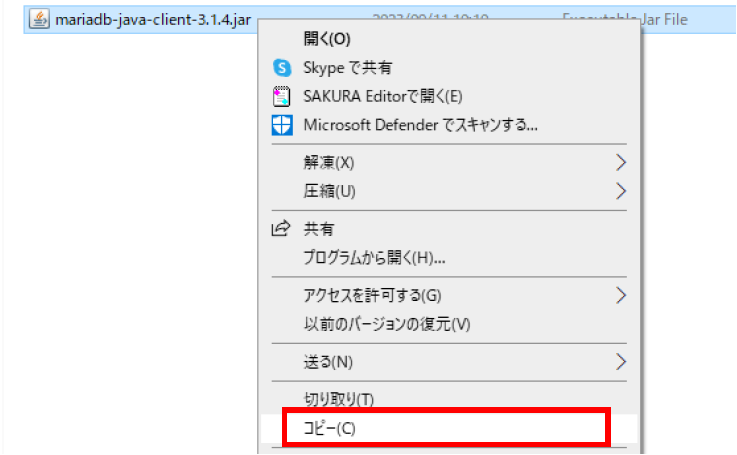Select 切り取り(T) to cut the file
This screenshot has width=737, height=455.
[338, 400]
